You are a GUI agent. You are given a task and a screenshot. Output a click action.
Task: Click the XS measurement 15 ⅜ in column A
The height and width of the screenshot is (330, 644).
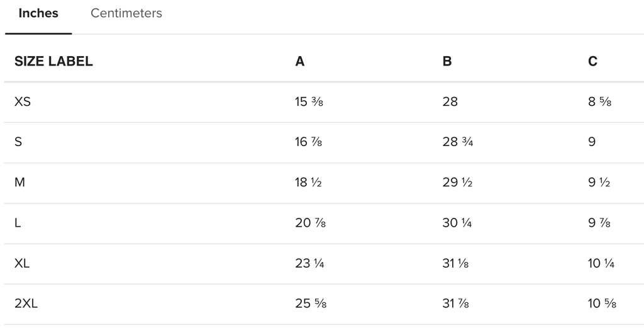click(x=309, y=101)
